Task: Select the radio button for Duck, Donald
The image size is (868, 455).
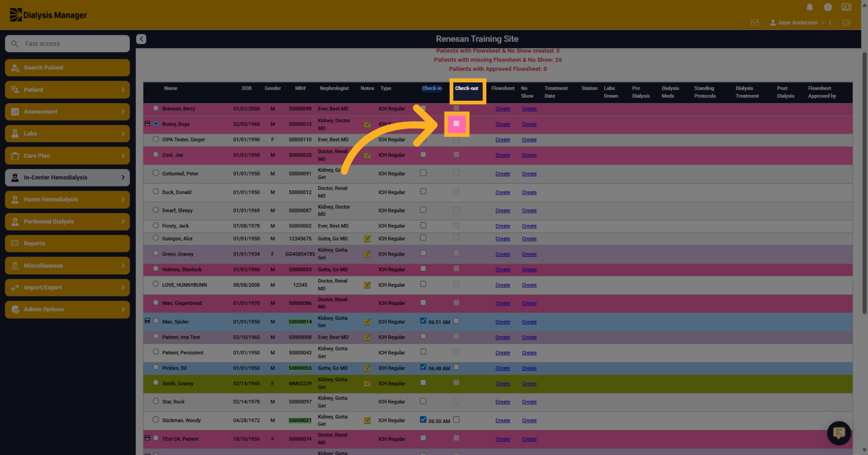Action: click(x=156, y=191)
